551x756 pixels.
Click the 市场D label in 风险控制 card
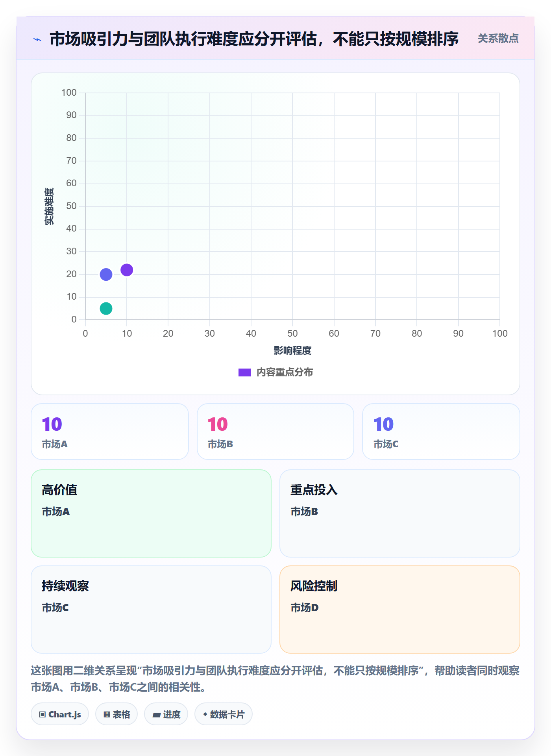304,608
